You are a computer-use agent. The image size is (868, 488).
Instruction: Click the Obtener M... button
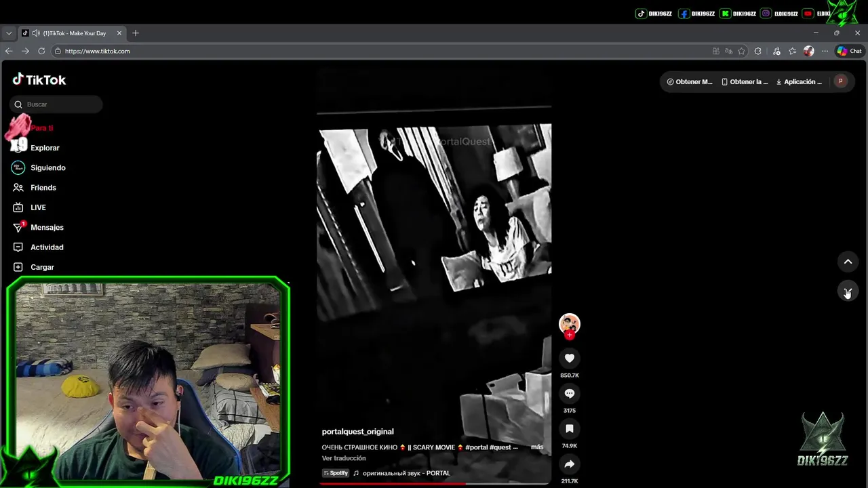click(690, 81)
